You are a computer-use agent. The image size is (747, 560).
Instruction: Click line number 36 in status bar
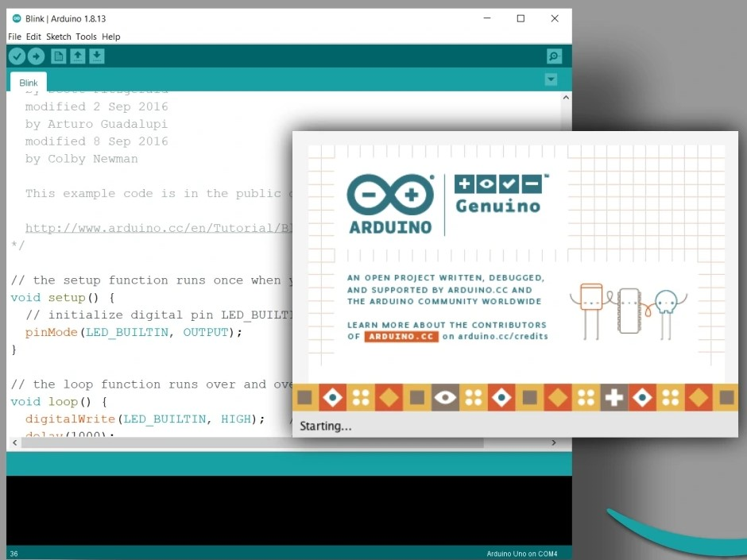pos(14,554)
